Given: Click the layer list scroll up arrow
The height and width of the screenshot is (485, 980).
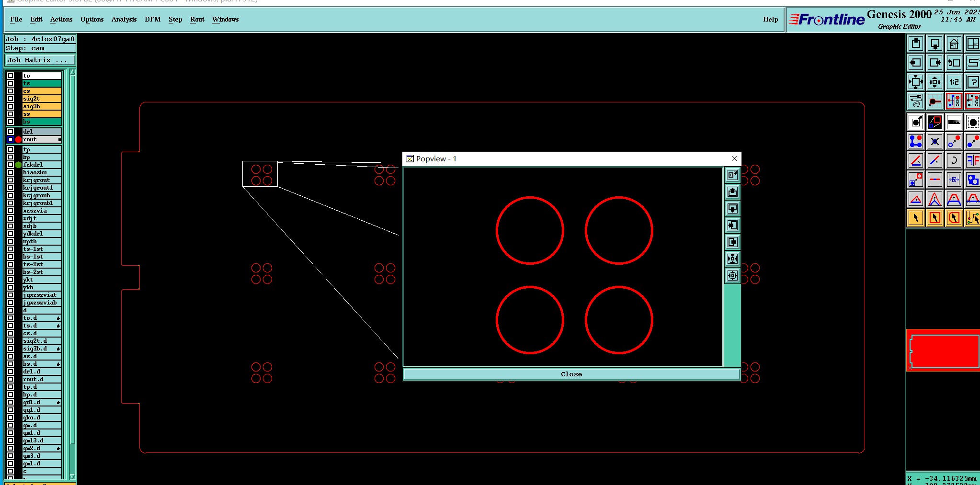Looking at the screenshot, I should (x=72, y=73).
